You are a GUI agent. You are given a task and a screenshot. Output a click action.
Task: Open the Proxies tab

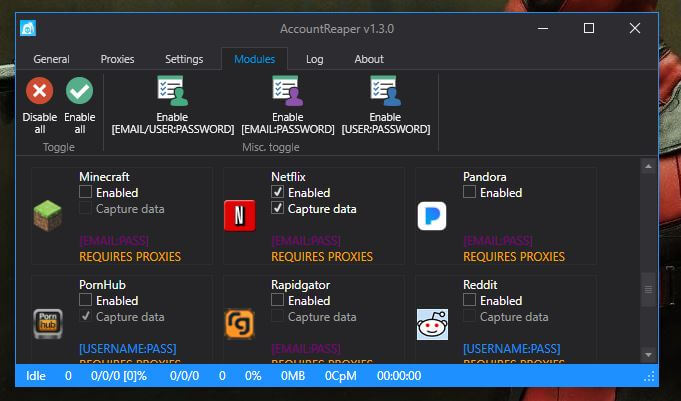[117, 59]
